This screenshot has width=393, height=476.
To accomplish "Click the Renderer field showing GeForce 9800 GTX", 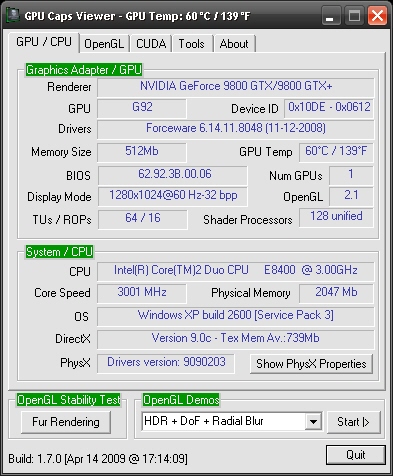I will [x=236, y=87].
